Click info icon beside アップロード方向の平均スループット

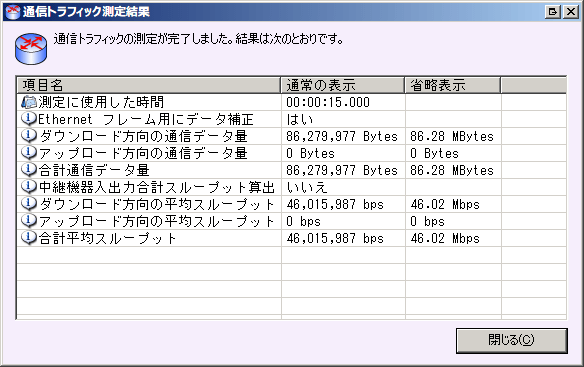tap(29, 221)
